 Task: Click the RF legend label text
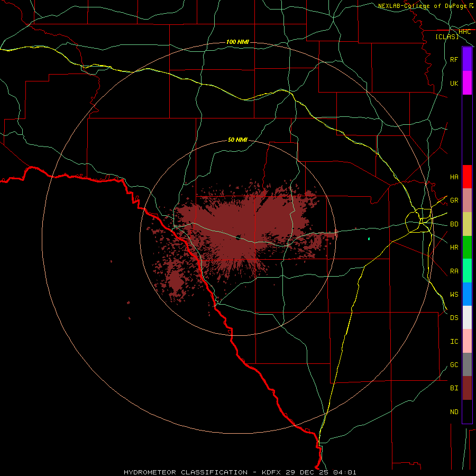coord(454,59)
